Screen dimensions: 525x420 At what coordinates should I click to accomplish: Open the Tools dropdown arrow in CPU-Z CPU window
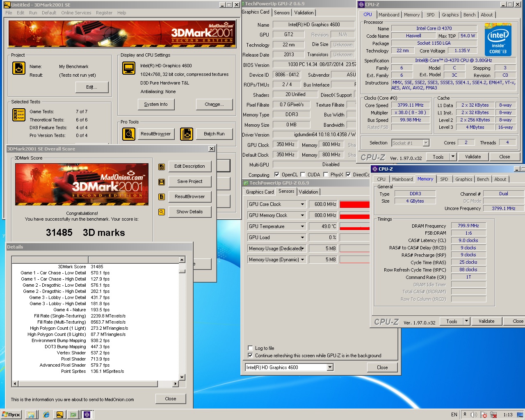click(453, 157)
